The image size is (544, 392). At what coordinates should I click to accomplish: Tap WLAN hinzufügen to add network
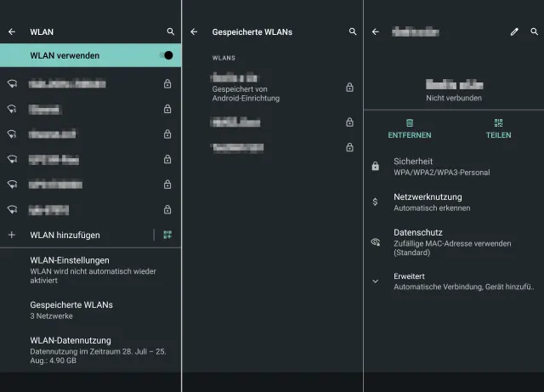pos(65,235)
